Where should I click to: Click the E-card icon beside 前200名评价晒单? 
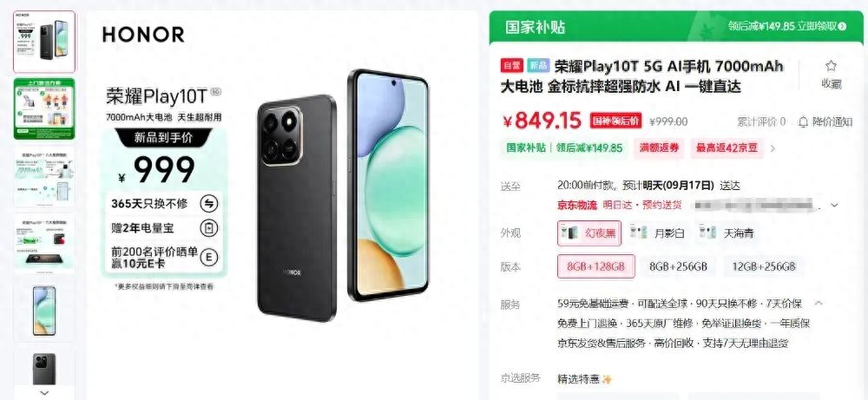pyautogui.click(x=208, y=257)
